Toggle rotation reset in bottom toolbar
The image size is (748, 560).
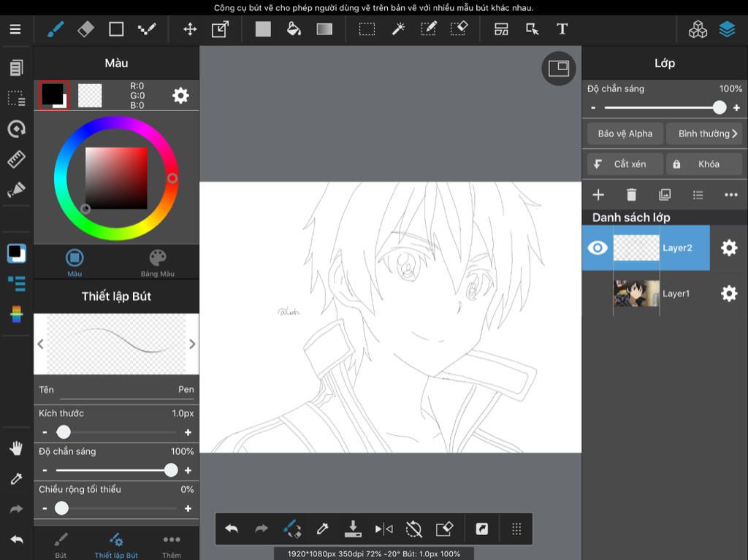413,529
